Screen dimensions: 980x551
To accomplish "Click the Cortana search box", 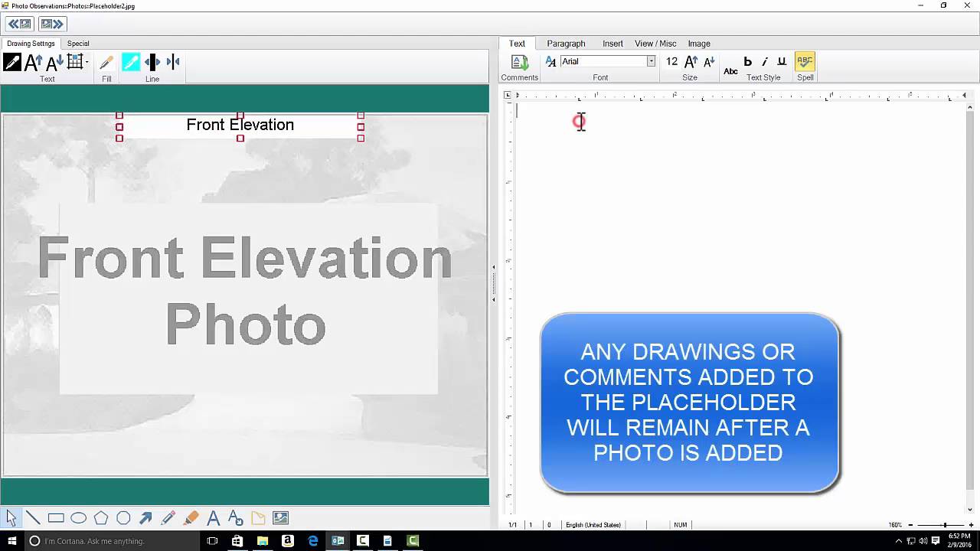I will [x=112, y=541].
